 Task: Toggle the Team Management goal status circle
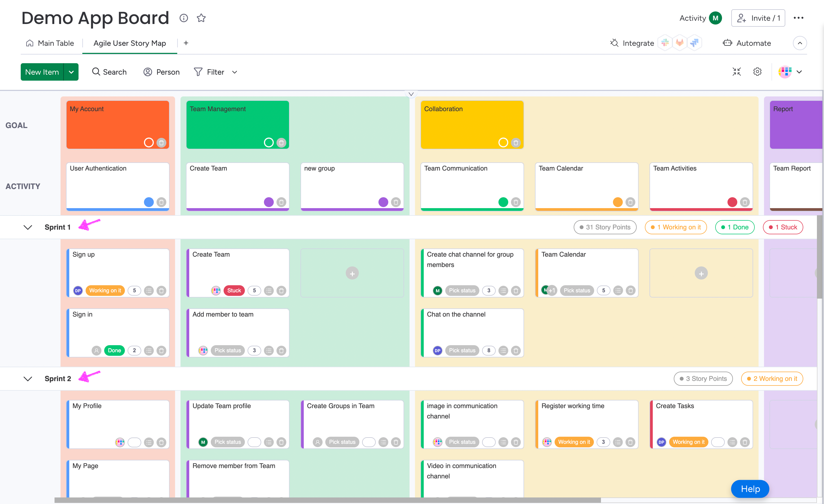coord(269,143)
